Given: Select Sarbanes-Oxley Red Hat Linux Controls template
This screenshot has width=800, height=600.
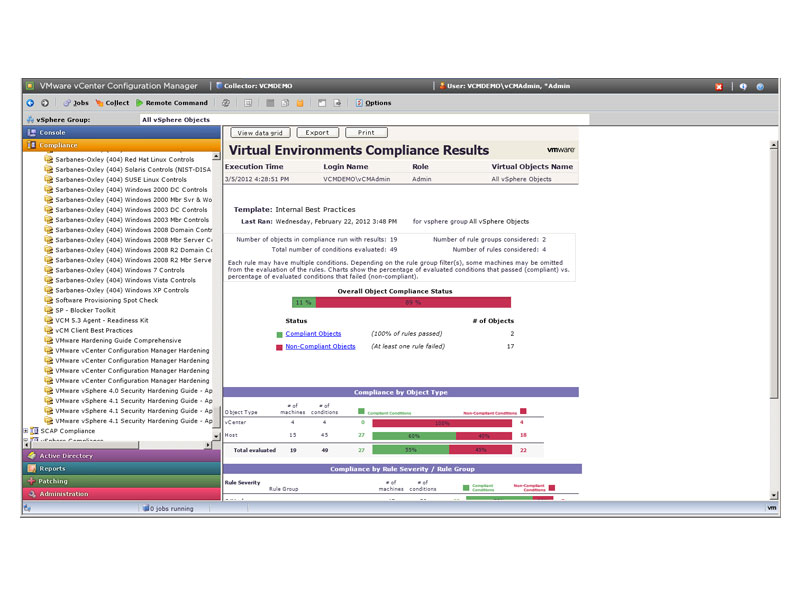Looking at the screenshot, I should pos(124,160).
